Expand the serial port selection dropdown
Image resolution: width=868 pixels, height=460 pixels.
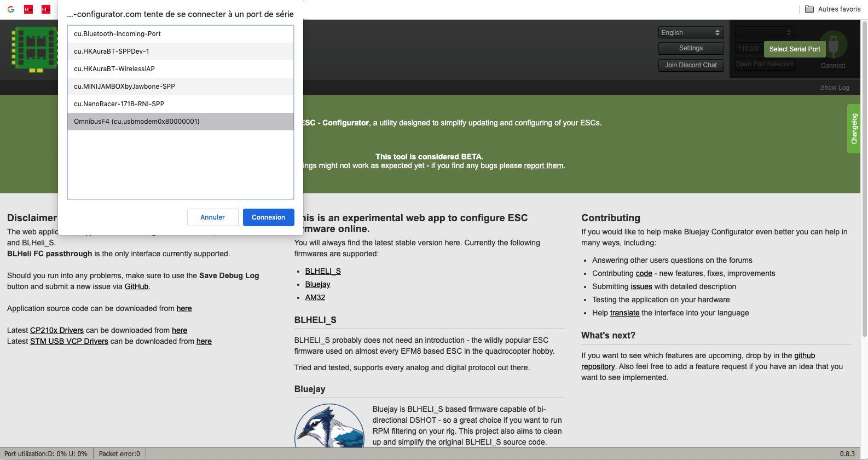tap(765, 33)
